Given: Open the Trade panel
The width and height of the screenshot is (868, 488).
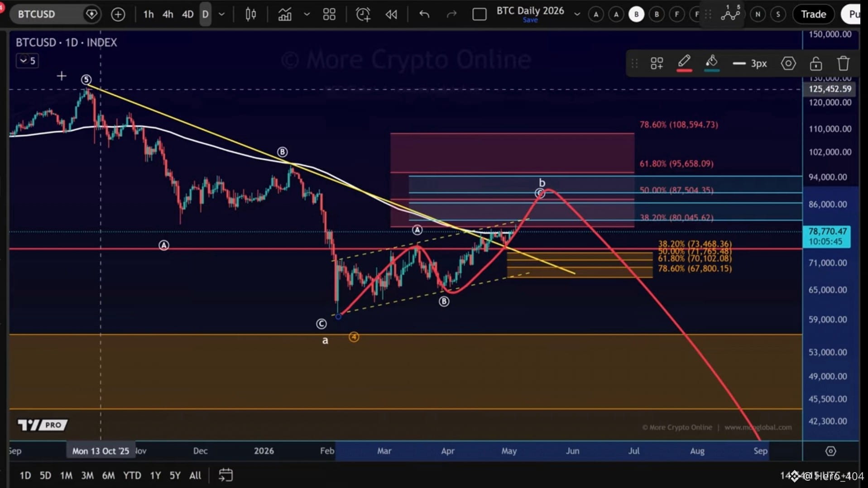Looking at the screenshot, I should [813, 14].
